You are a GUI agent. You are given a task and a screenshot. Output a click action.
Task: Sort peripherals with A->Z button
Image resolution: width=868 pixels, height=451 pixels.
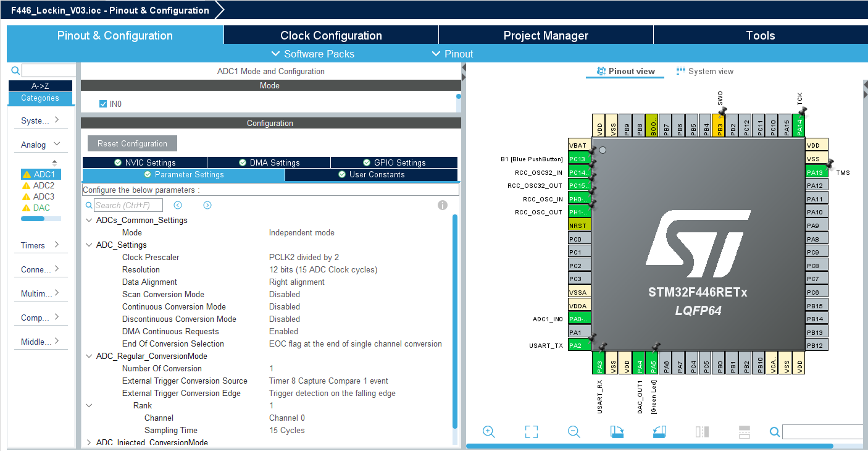(40, 86)
